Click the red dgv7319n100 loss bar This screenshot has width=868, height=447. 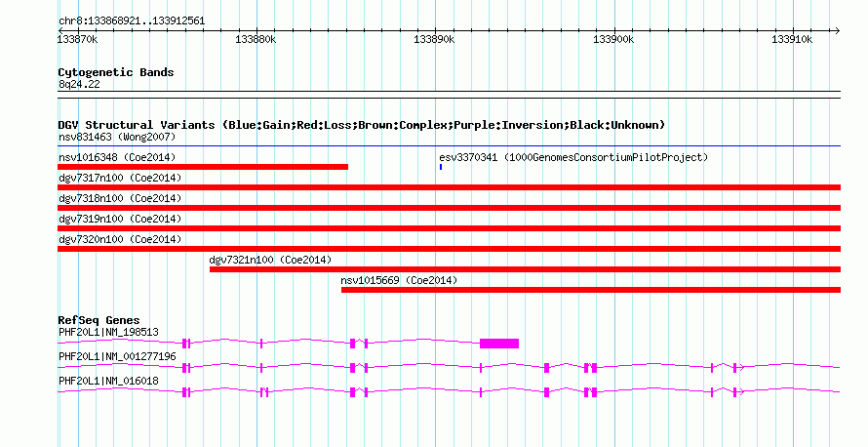[449, 228]
